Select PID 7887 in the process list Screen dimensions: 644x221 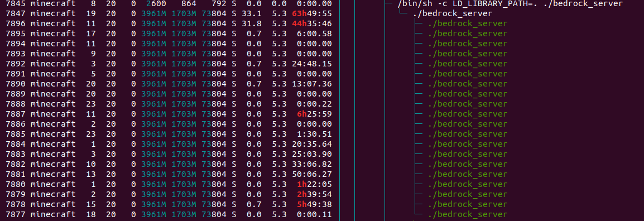coord(16,114)
